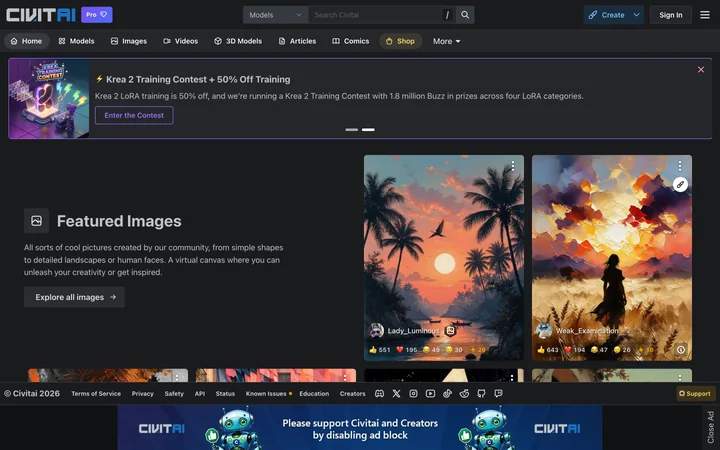Click the magnifier search button
The width and height of the screenshot is (720, 450).
coord(465,15)
